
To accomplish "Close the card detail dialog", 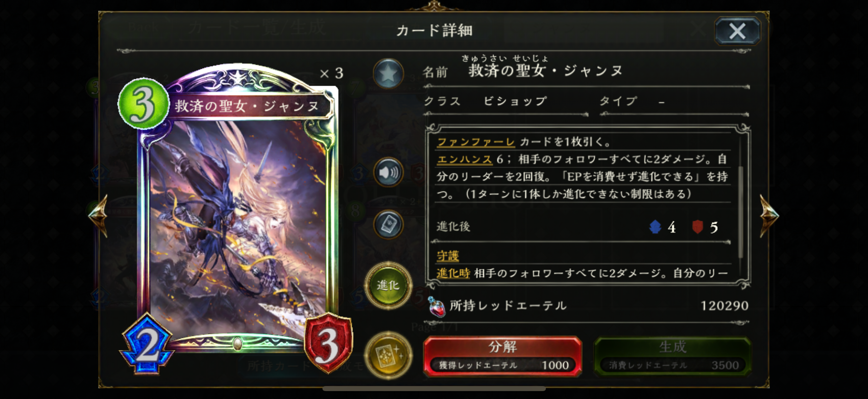I will click(737, 31).
